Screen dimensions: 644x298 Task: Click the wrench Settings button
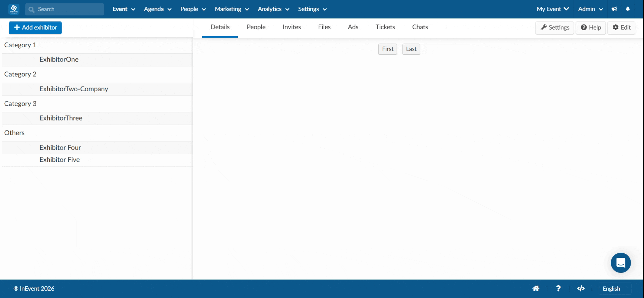click(x=555, y=28)
